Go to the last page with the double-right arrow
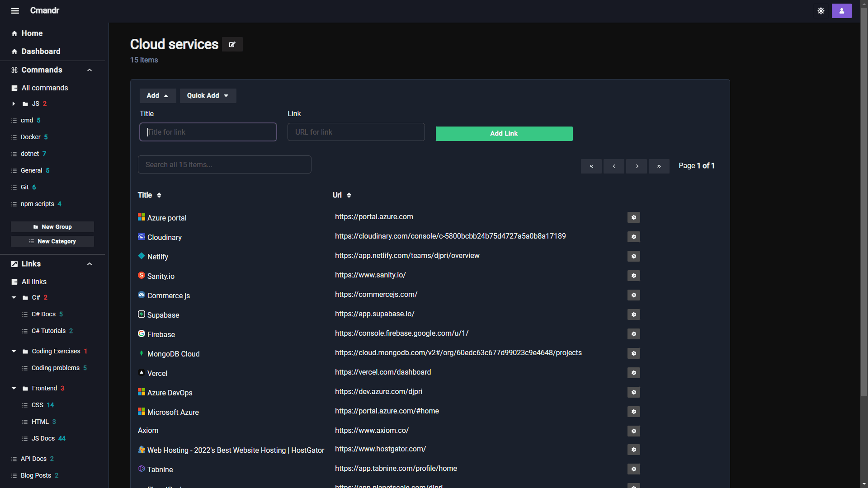This screenshot has height=488, width=868. (659, 166)
